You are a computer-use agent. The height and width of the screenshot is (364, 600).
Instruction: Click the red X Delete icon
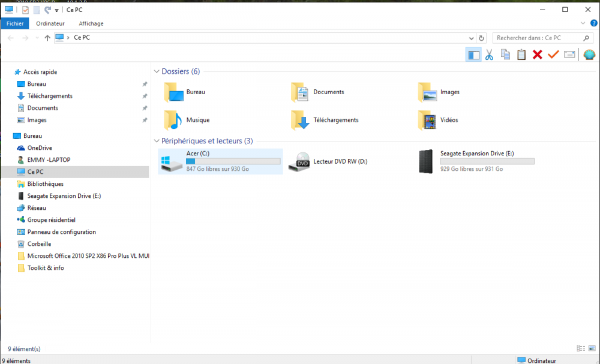pyautogui.click(x=537, y=55)
